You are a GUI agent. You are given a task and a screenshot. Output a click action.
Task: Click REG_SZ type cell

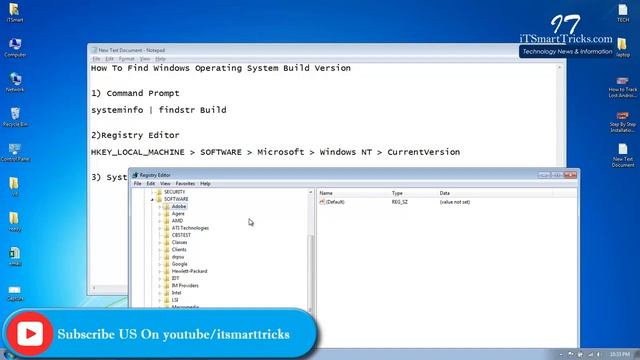[x=400, y=202]
